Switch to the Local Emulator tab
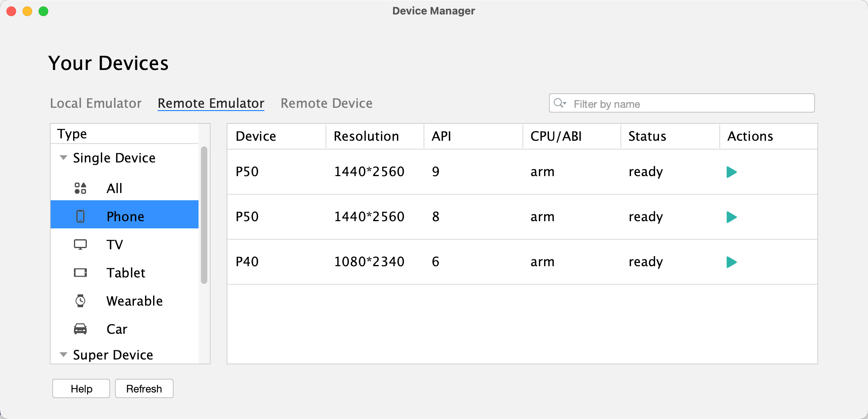 tap(96, 103)
